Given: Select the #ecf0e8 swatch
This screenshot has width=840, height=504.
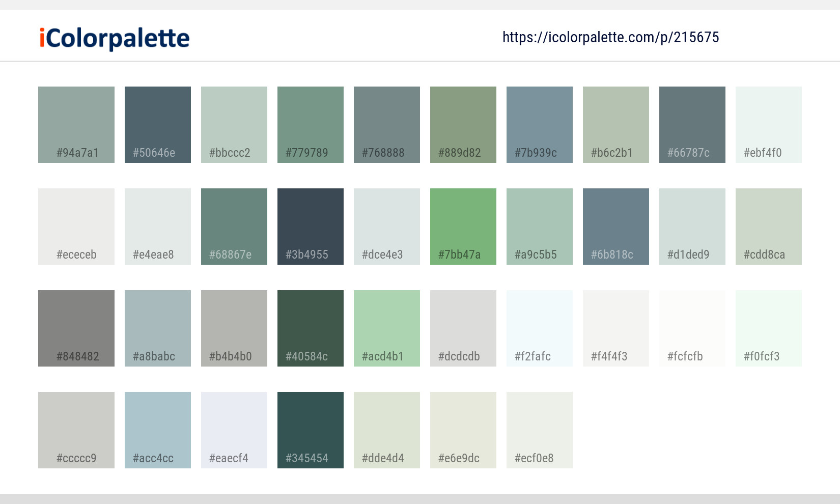Looking at the screenshot, I should coord(539,430).
